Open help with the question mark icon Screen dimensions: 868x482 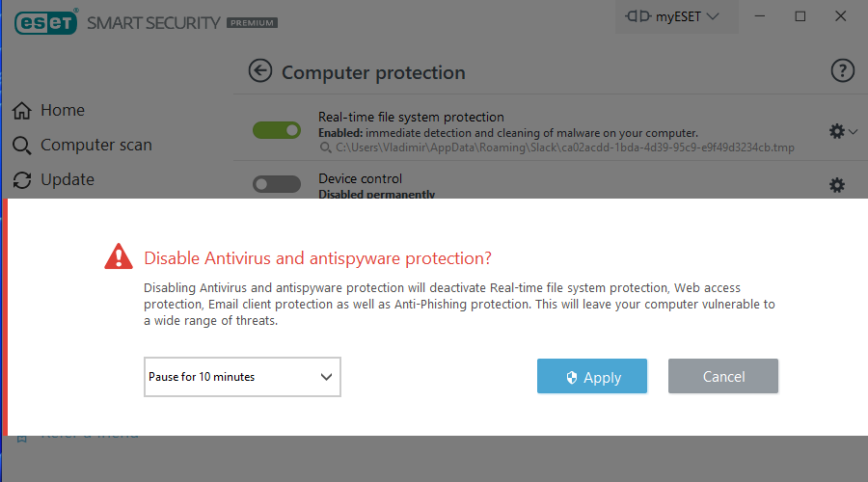pos(842,70)
